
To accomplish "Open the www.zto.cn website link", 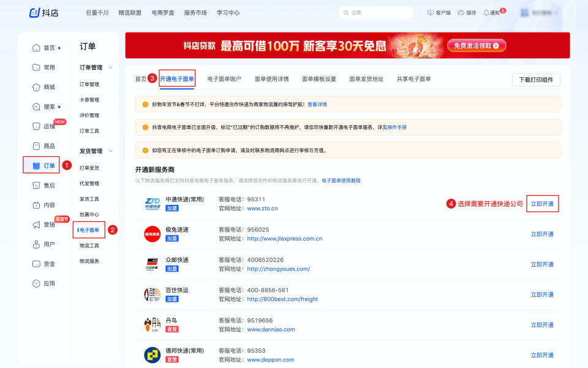I will (x=262, y=209).
